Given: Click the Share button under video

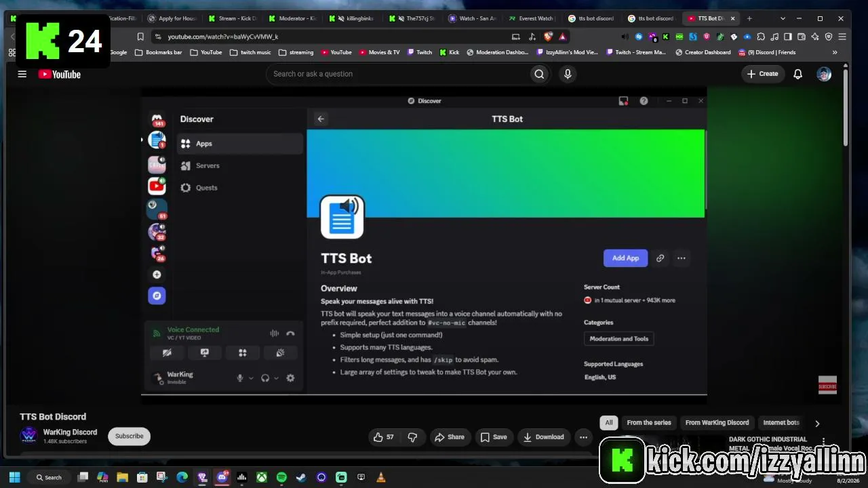Looking at the screenshot, I should point(450,437).
